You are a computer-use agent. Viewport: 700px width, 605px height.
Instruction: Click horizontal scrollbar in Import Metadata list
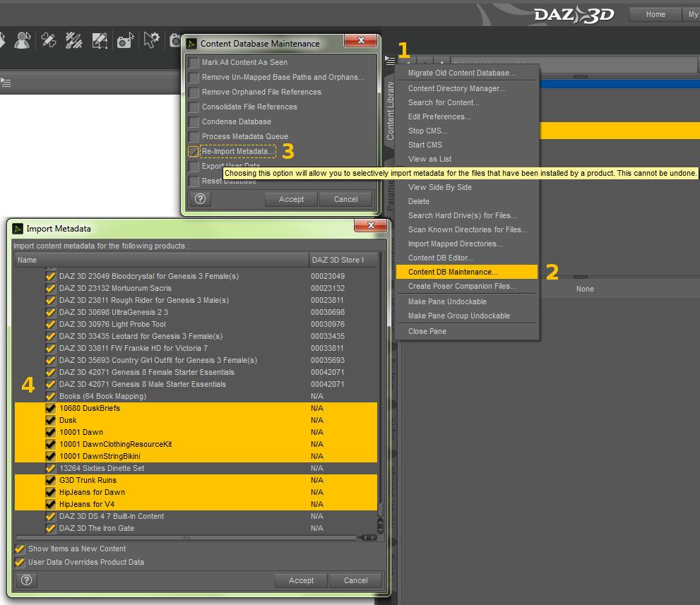[186, 538]
